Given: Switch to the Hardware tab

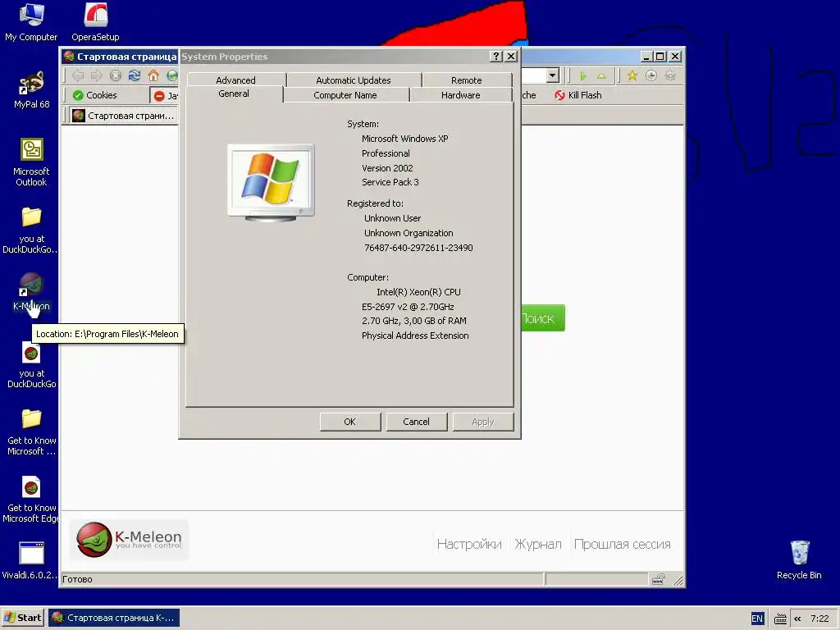Looking at the screenshot, I should click(x=461, y=95).
